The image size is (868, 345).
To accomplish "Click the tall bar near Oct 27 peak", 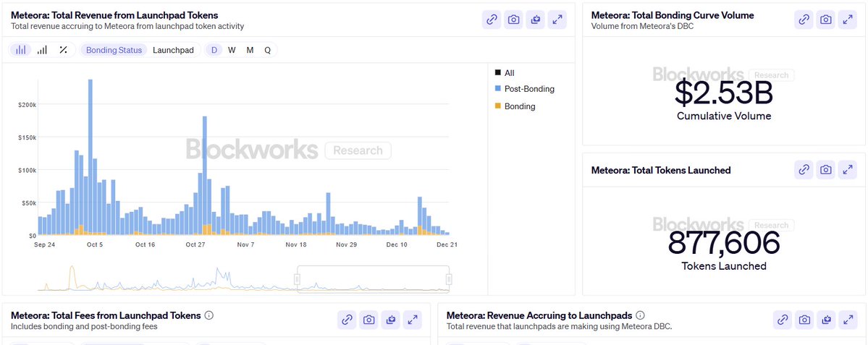I will point(205,176).
